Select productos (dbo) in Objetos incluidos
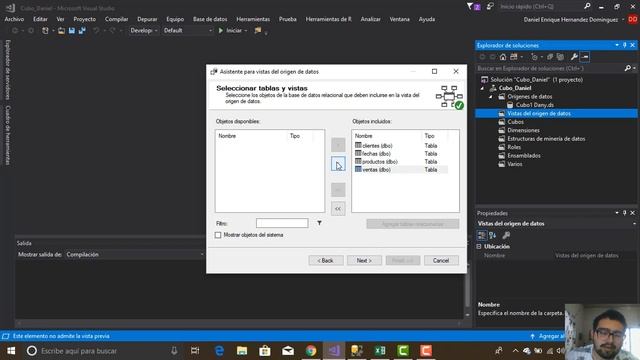The image size is (640, 360). (376, 162)
